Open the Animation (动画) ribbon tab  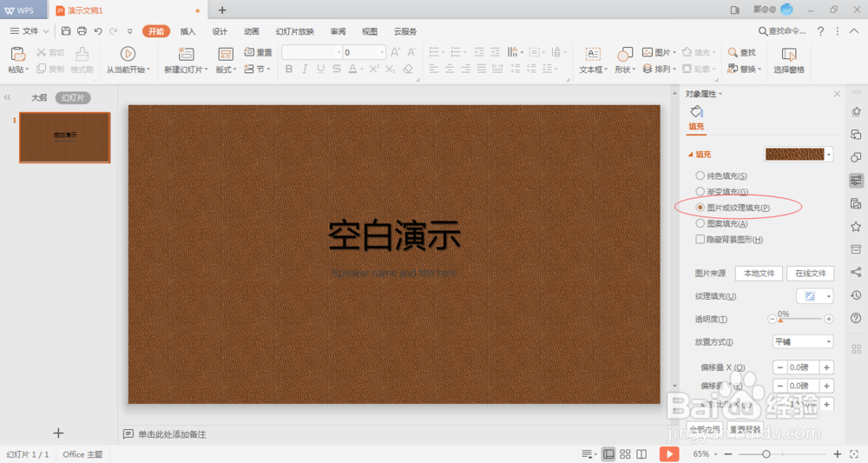[252, 31]
